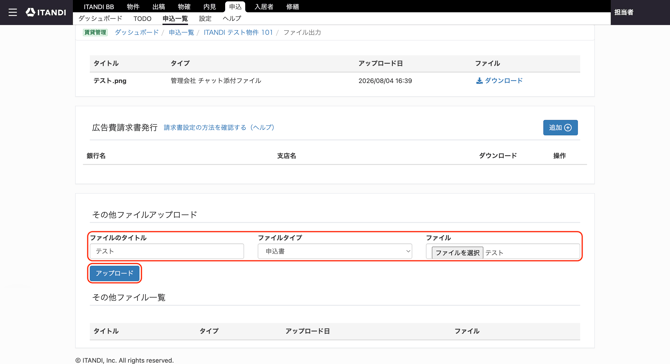Screen dimensions: 670x364
Task: Open the ITANDI BB top menu
Action: pos(99,7)
